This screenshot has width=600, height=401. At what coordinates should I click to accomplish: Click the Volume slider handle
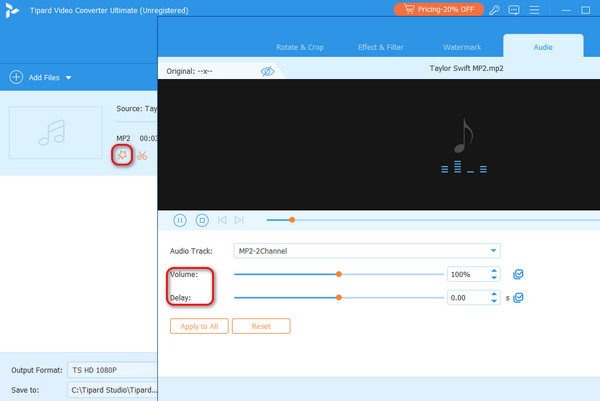[x=339, y=274]
